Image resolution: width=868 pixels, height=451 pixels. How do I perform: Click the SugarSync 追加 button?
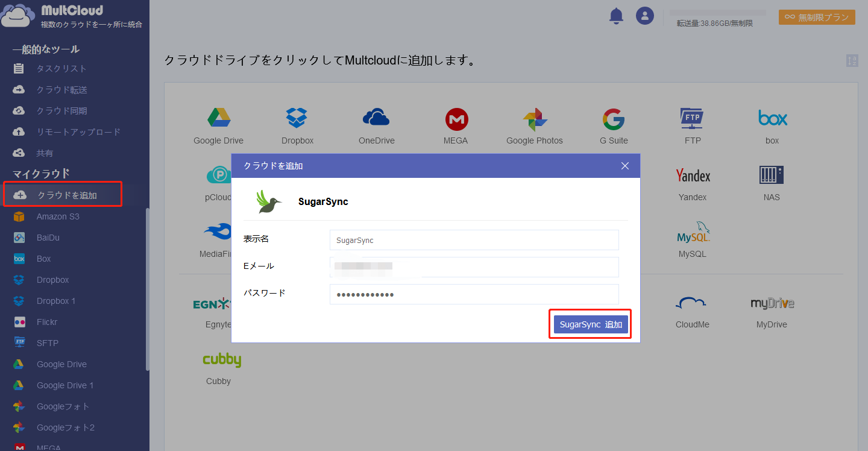[x=591, y=324]
